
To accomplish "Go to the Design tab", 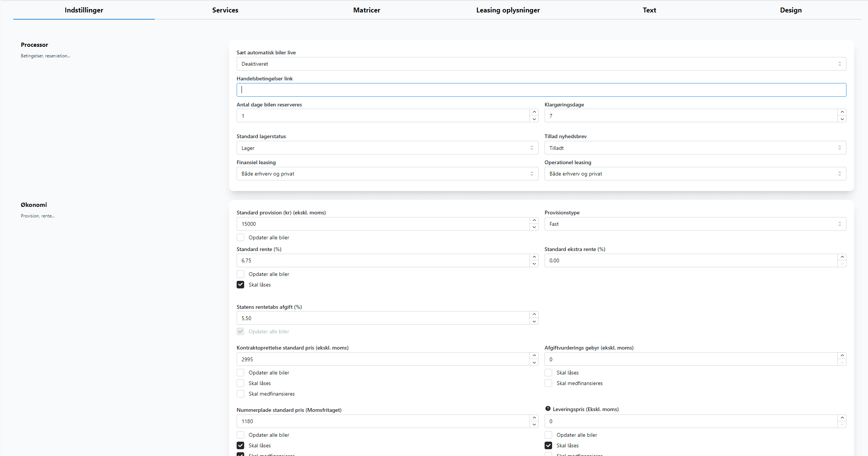I will coord(791,10).
